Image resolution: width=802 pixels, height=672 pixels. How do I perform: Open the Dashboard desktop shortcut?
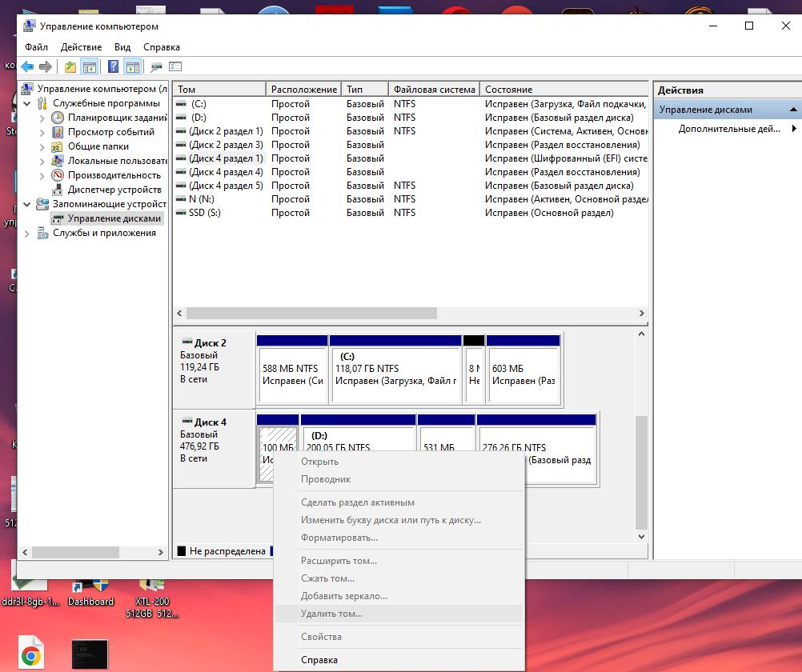click(x=91, y=592)
